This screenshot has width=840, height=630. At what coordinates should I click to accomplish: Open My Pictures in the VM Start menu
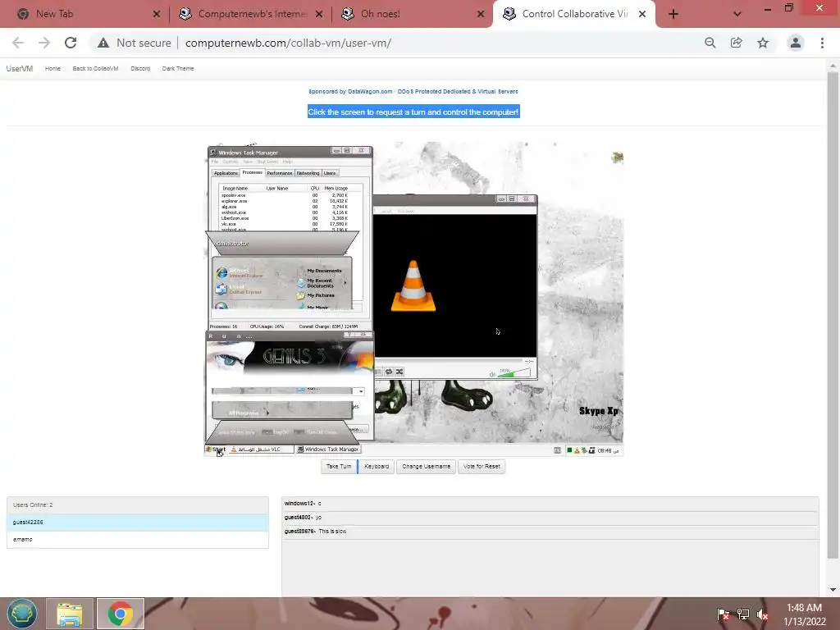(x=321, y=295)
